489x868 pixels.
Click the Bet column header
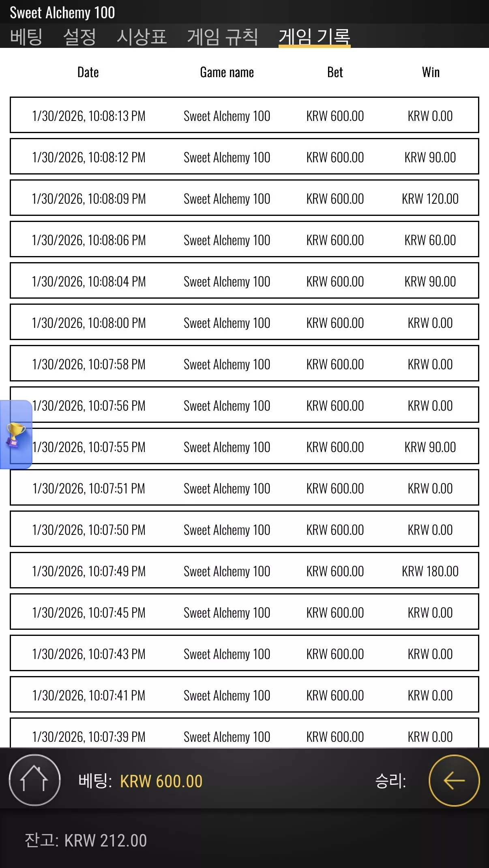335,72
